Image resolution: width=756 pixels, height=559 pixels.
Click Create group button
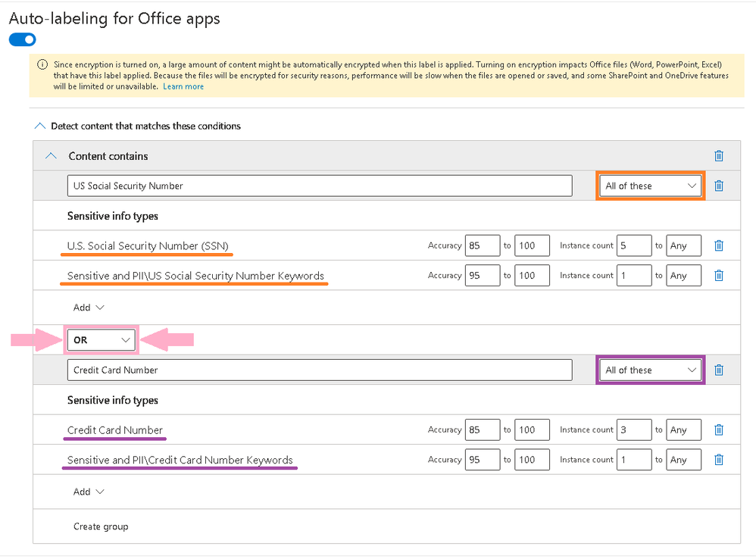101,526
